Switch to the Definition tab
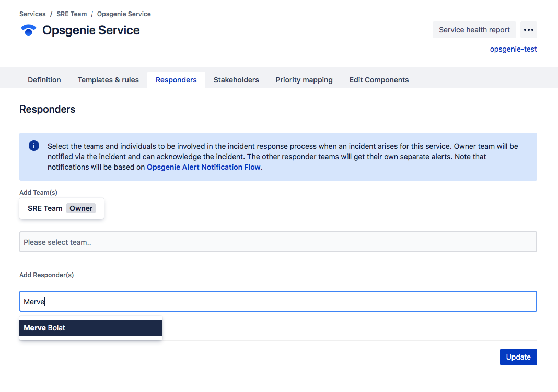The width and height of the screenshot is (558, 392). click(44, 80)
